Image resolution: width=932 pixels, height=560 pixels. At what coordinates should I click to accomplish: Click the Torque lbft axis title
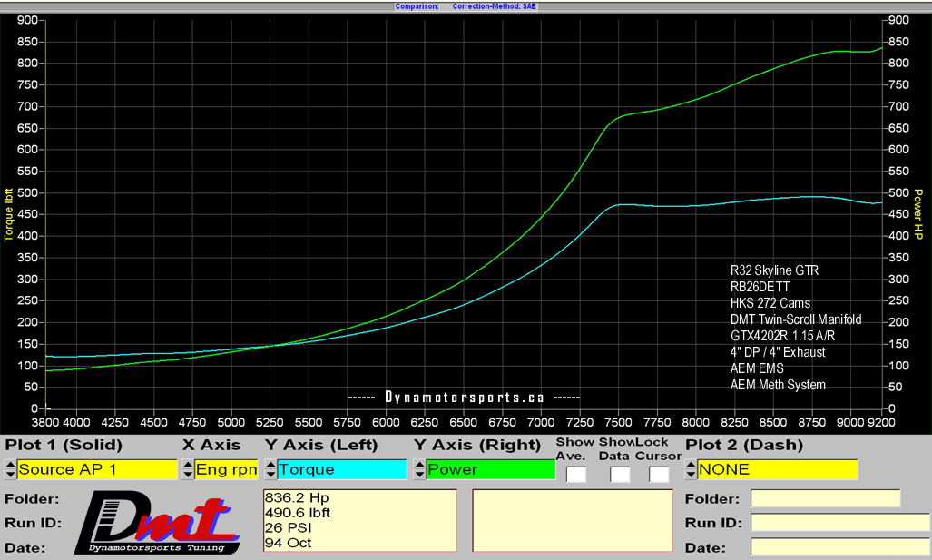(8, 214)
